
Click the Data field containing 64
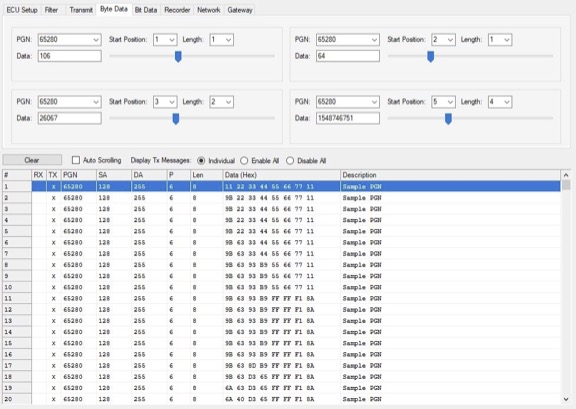(x=348, y=56)
